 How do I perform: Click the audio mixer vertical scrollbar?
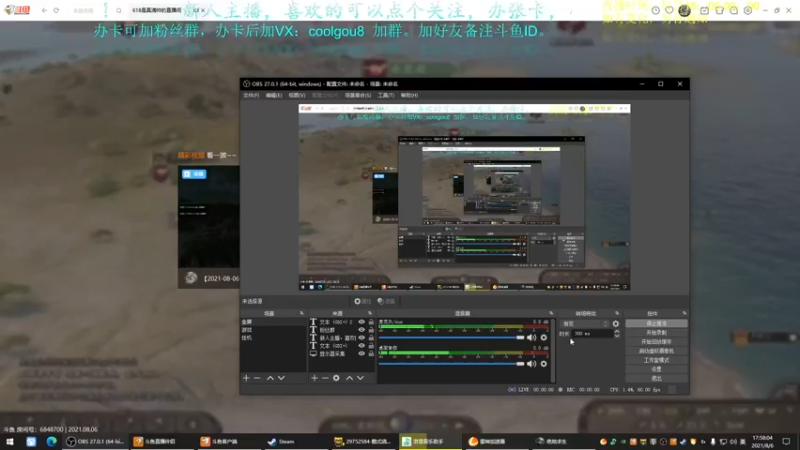click(x=554, y=350)
